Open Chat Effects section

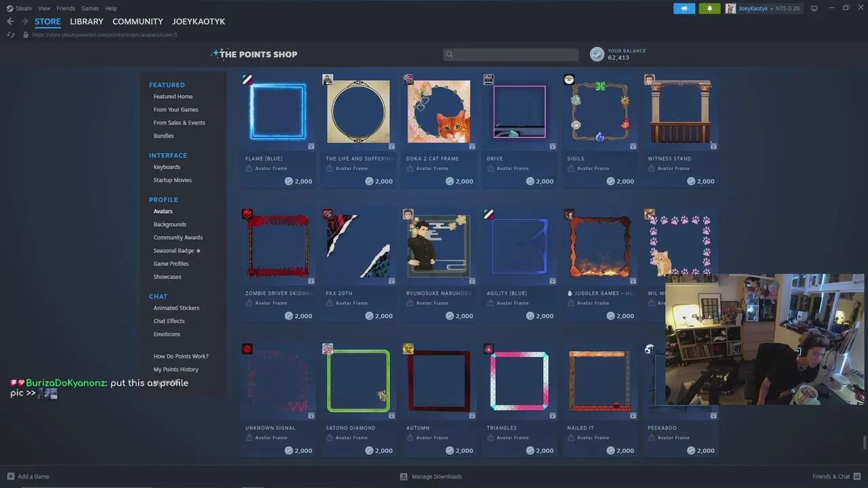[x=169, y=321]
